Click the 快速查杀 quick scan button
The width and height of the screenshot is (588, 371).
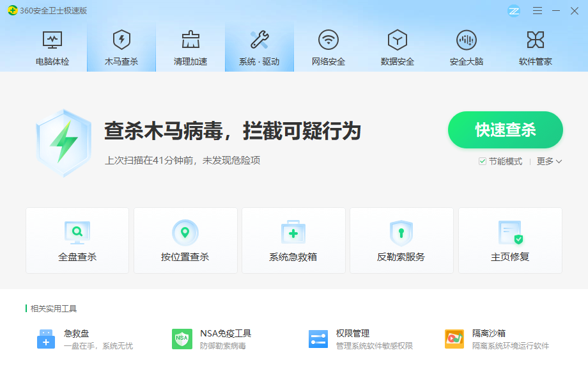tap(505, 130)
